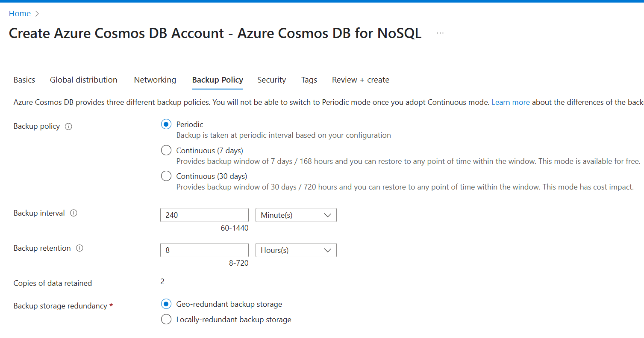The width and height of the screenshot is (644, 338).
Task: Follow the Learn more link
Action: click(511, 102)
